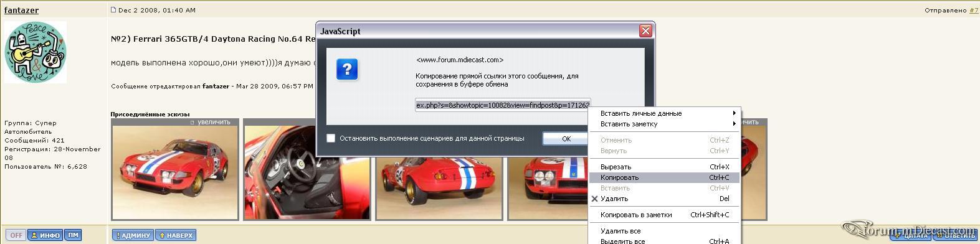Click the ПМ private message button

[x=73, y=235]
